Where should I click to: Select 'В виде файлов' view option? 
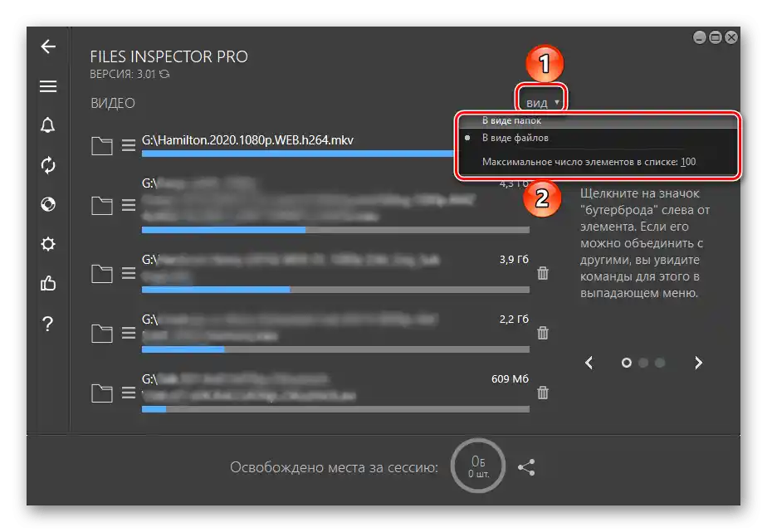[x=515, y=138]
